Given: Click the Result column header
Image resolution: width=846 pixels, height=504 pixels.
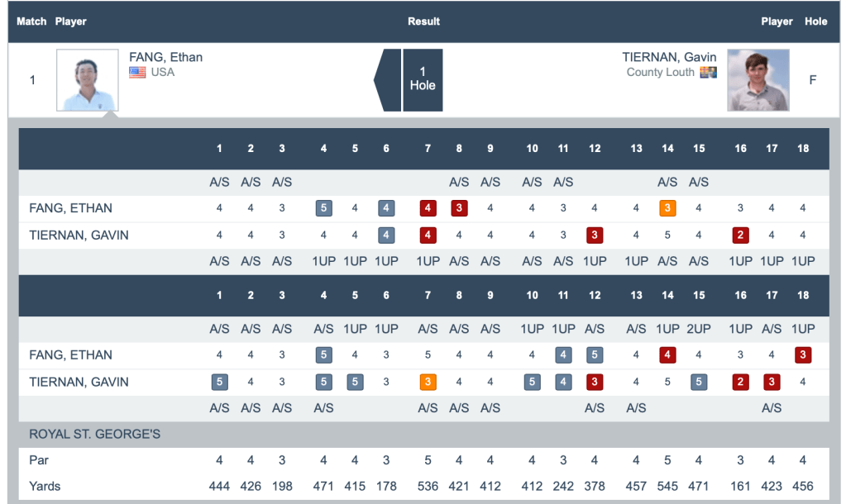Looking at the screenshot, I should click(423, 21).
